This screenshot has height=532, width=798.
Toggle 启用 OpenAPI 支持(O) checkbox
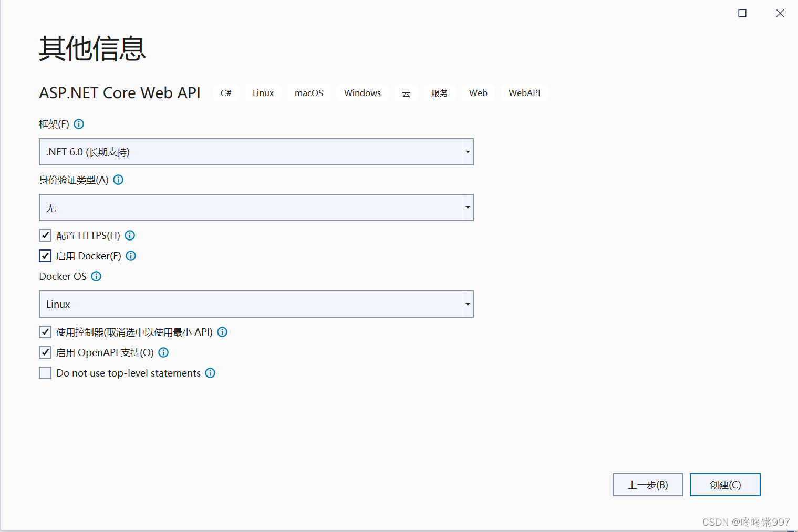[45, 352]
